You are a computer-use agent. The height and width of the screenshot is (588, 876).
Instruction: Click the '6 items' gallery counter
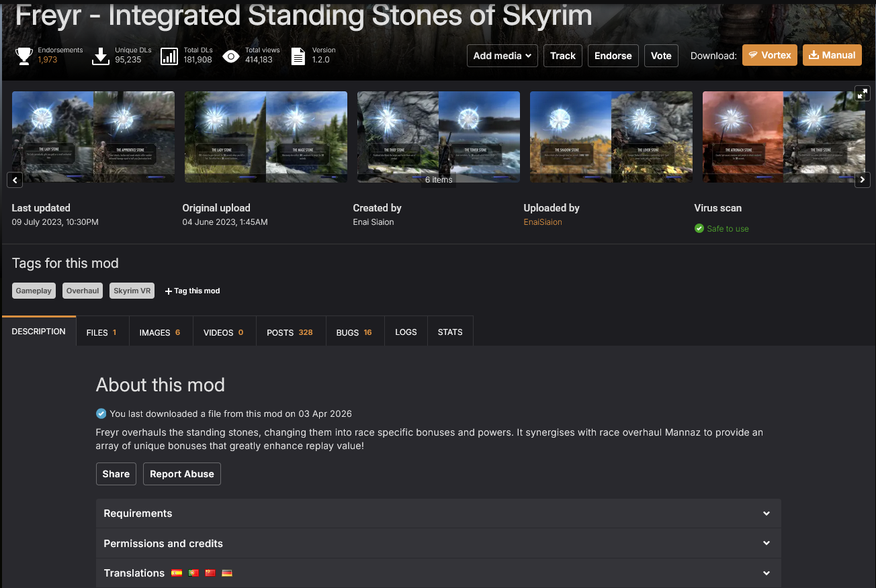click(x=439, y=180)
